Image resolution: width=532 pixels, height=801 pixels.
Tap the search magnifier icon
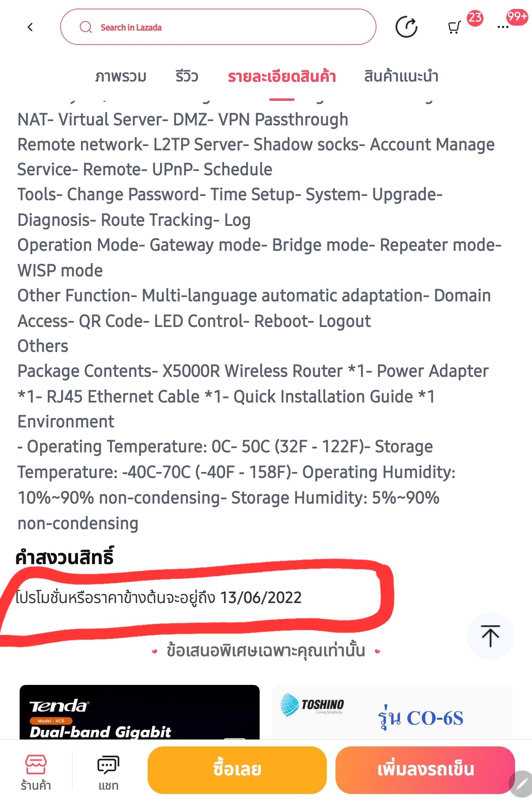[85, 27]
